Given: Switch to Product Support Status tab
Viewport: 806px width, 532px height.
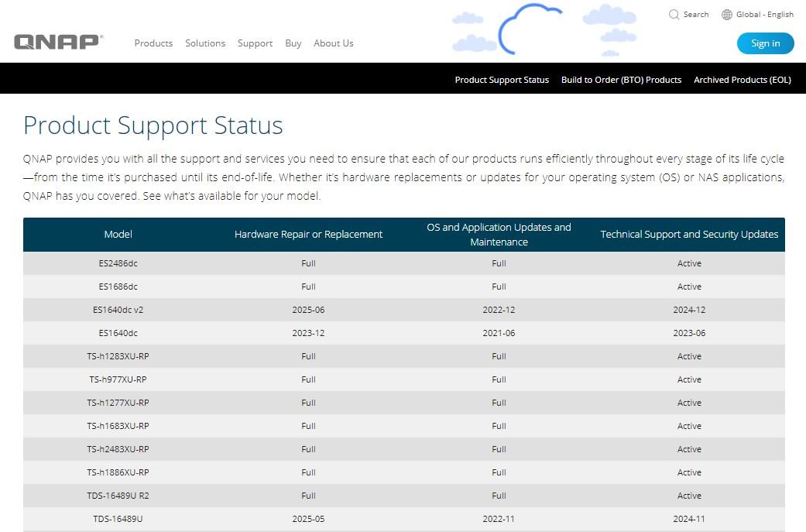Looking at the screenshot, I should point(502,80).
